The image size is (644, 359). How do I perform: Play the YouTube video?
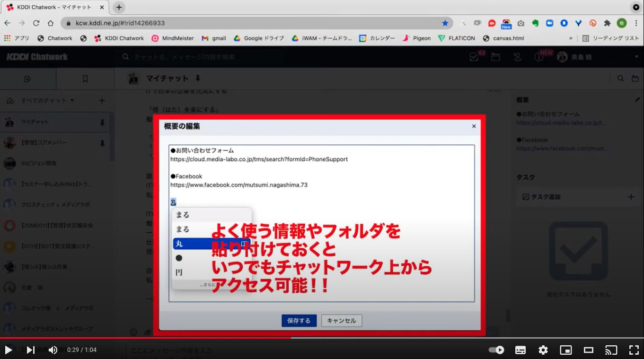click(x=9, y=350)
